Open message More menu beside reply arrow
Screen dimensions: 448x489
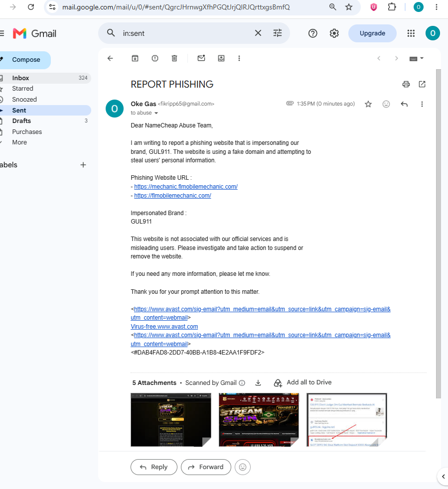tap(422, 104)
